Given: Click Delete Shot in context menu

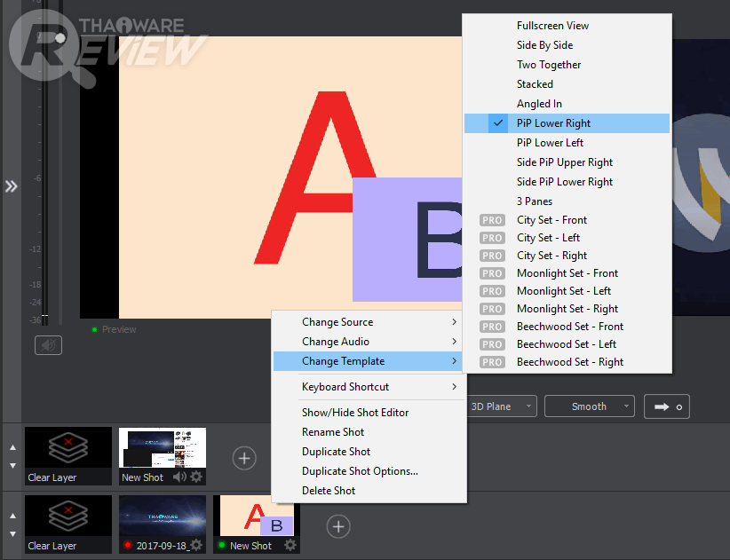Looking at the screenshot, I should pos(329,491).
